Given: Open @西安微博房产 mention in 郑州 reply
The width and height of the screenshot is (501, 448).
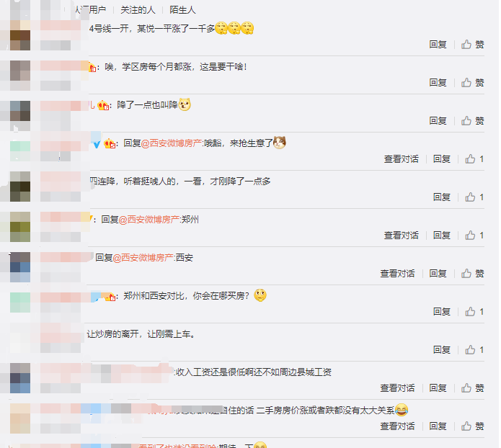Looking at the screenshot, I should click(149, 220).
